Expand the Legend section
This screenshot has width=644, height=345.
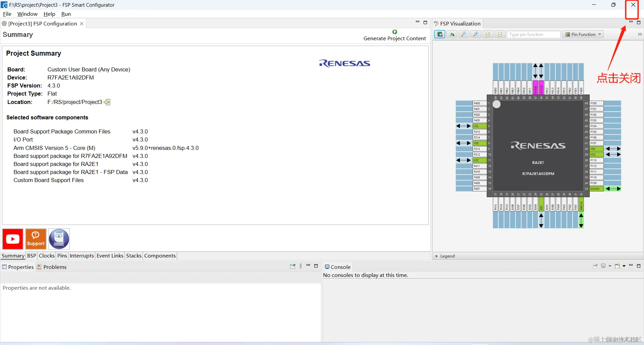(x=436, y=256)
